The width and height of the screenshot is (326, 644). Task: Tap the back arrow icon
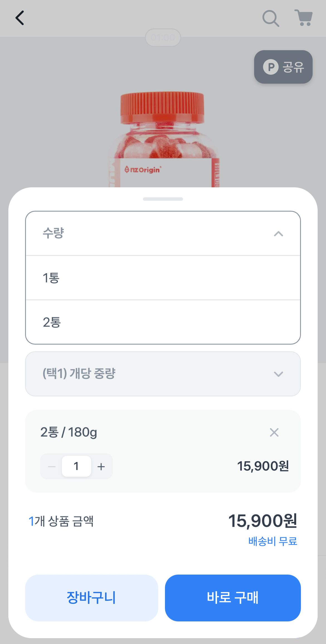point(20,18)
